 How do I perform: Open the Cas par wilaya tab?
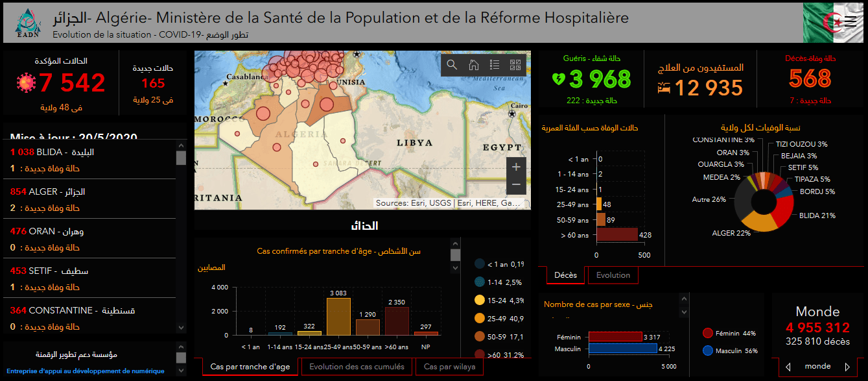[449, 367]
